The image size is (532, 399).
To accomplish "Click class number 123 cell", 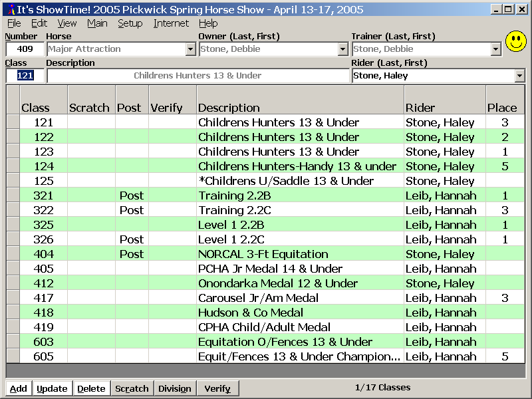I will (x=44, y=152).
